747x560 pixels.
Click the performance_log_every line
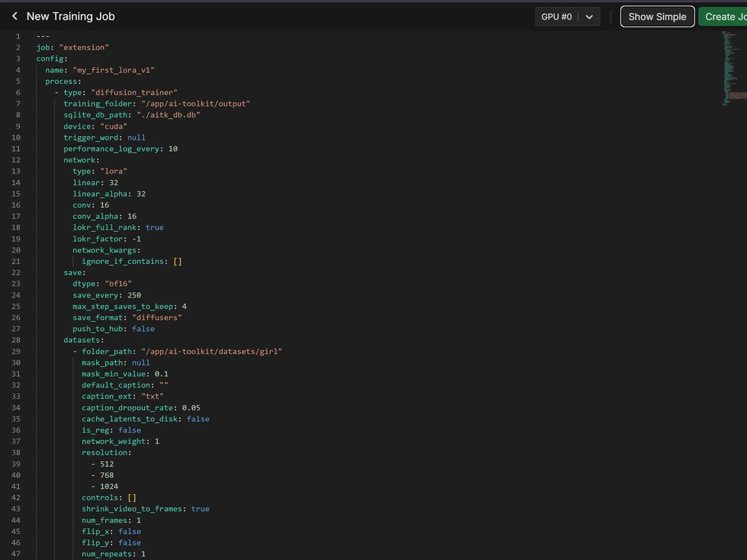coord(120,149)
